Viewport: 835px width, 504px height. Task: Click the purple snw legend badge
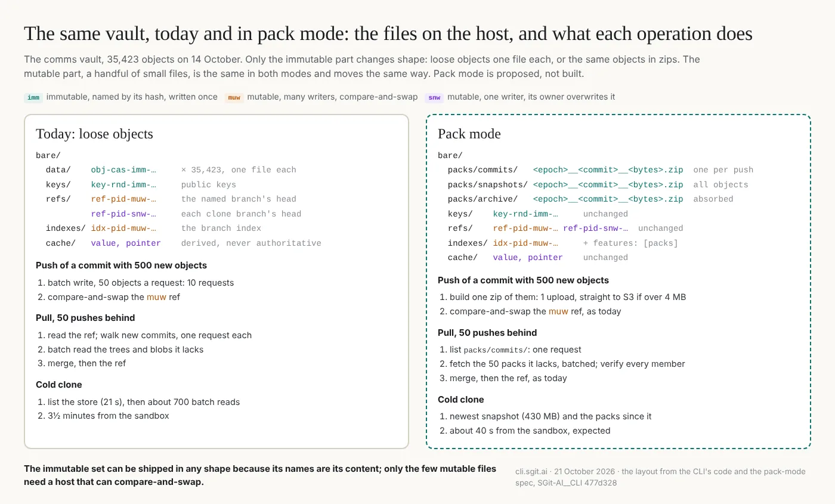pyautogui.click(x=434, y=97)
